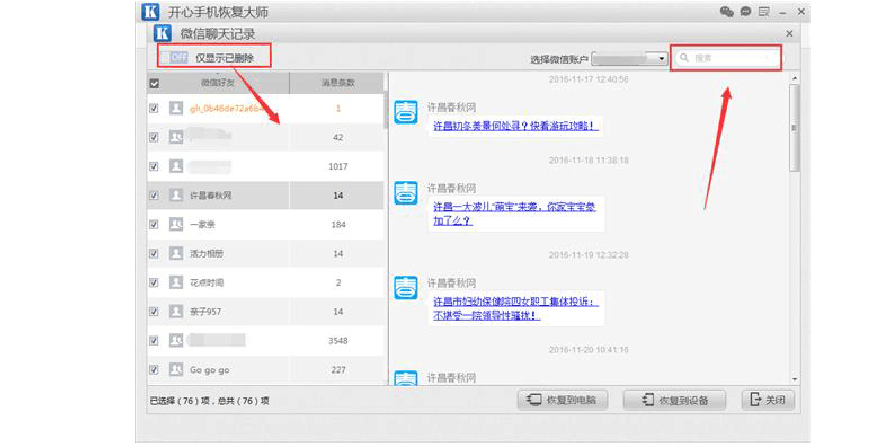The image size is (893, 443).
Task: Click message count 1017
Action: 338,167
